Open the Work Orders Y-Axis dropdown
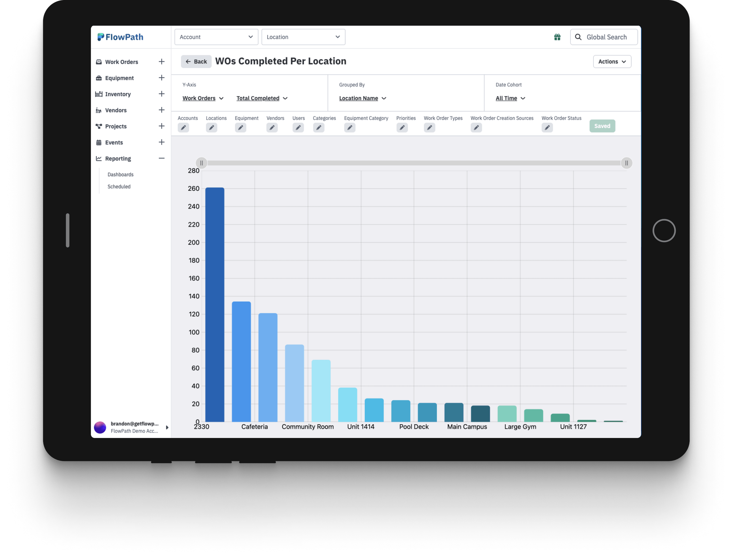Screen dimensions: 733x560 [x=203, y=98]
